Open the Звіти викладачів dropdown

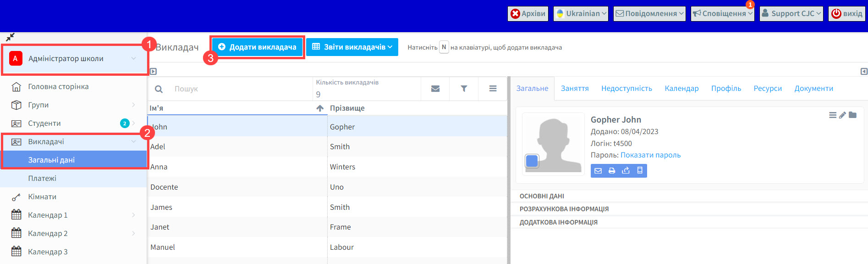click(352, 47)
